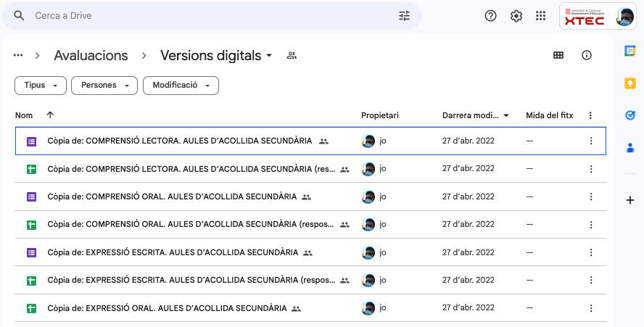The width and height of the screenshot is (644, 327).
Task: Open Google Calendar side panel
Action: point(630,51)
